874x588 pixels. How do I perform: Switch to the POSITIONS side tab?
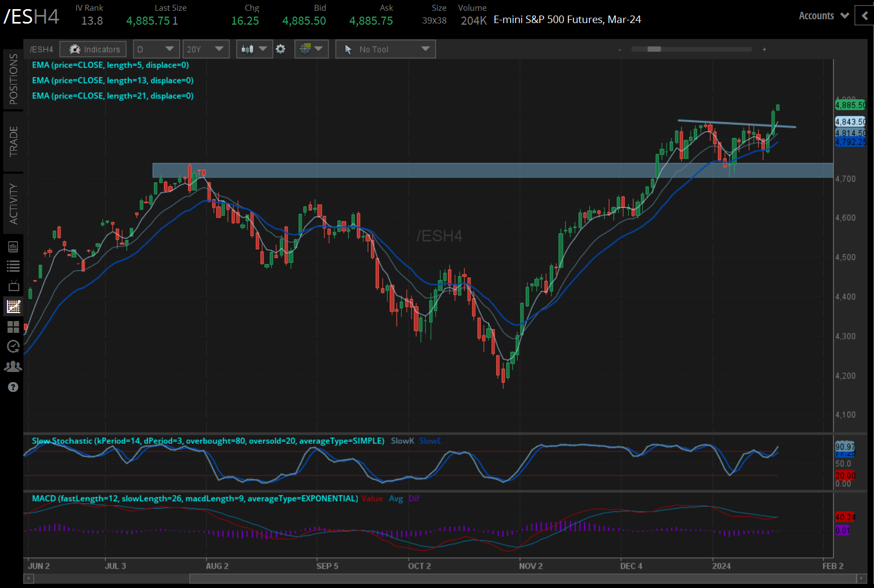point(13,79)
